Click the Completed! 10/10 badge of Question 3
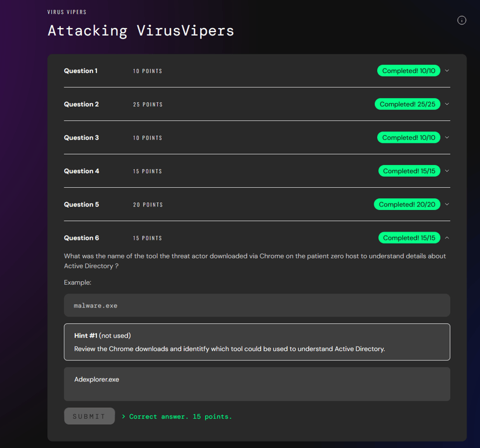This screenshot has width=480, height=448. (x=408, y=138)
